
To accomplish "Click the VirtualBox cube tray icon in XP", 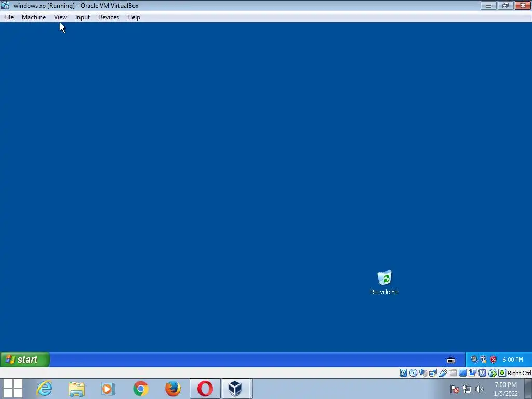I will pos(484,360).
